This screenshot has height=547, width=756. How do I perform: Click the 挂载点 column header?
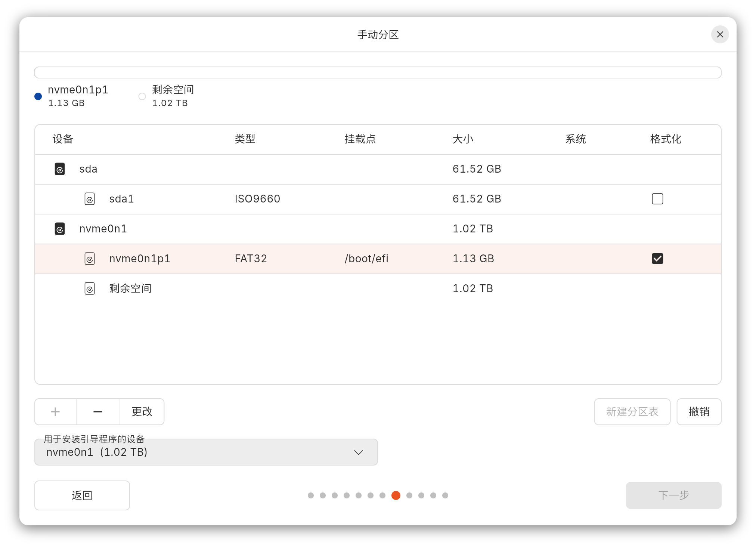360,139
